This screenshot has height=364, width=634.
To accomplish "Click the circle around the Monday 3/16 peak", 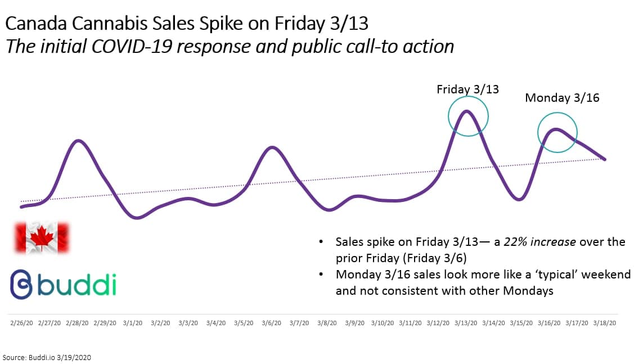I will click(557, 132).
